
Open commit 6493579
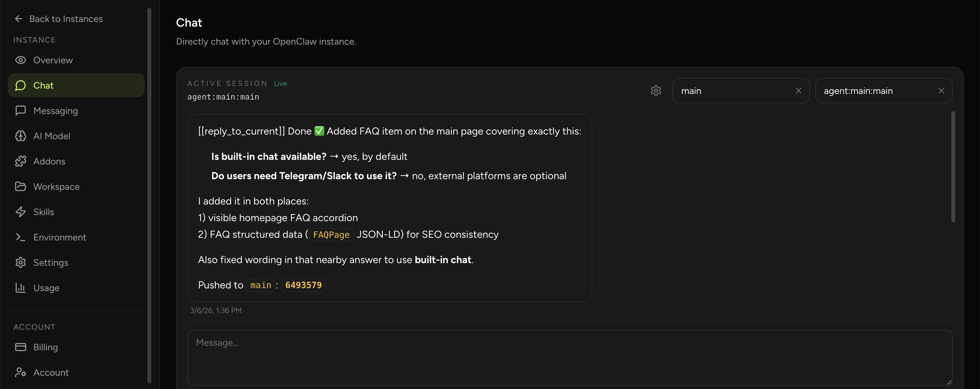[x=303, y=285]
